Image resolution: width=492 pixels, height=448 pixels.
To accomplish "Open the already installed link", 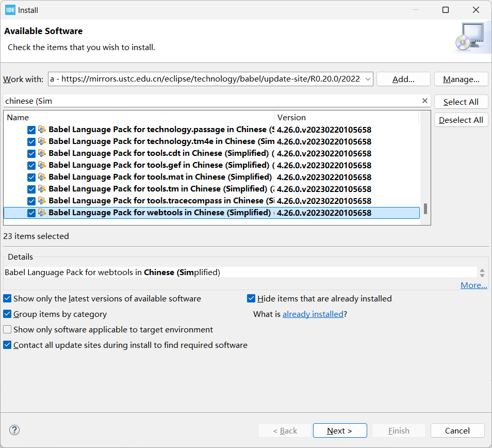I will click(x=313, y=314).
